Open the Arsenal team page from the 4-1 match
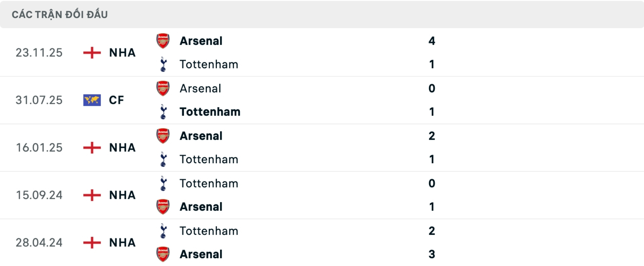The width and height of the screenshot is (644, 266). click(x=201, y=41)
